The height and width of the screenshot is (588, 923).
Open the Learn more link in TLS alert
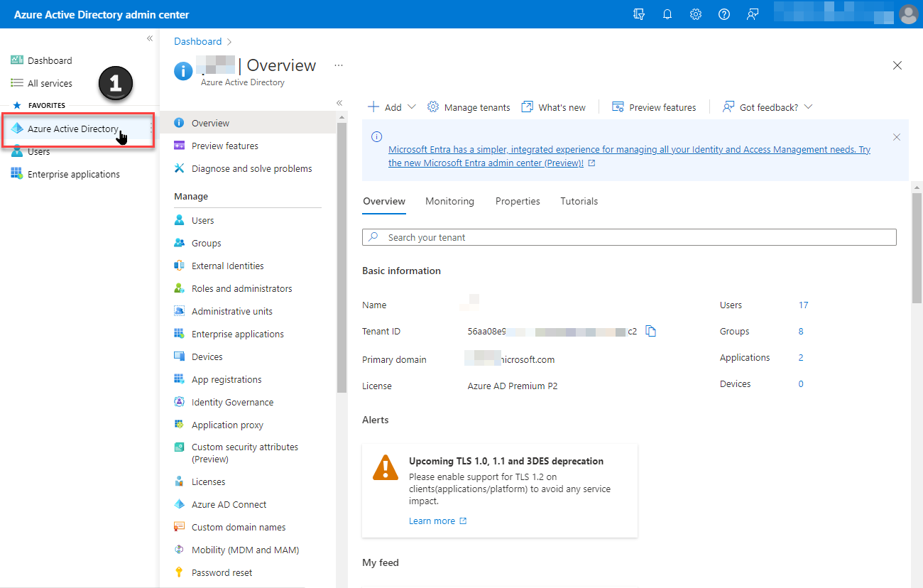click(437, 521)
